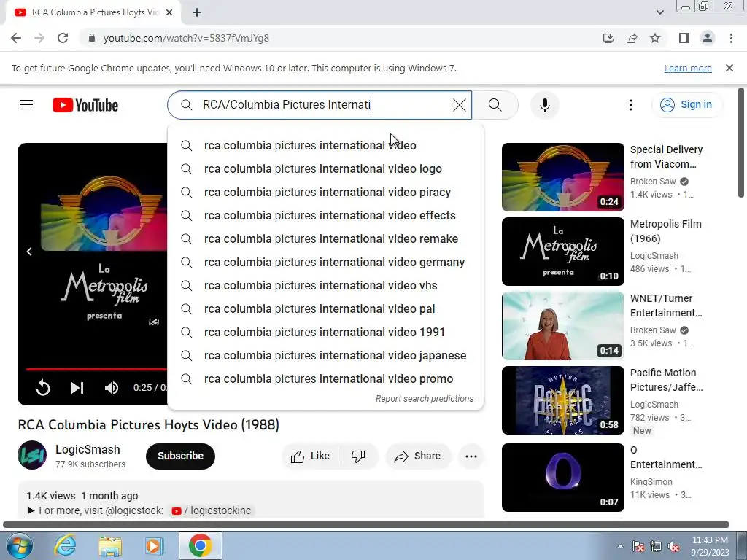Click the share page icon in the address bar
Screen dimensions: 747x560
(632, 38)
